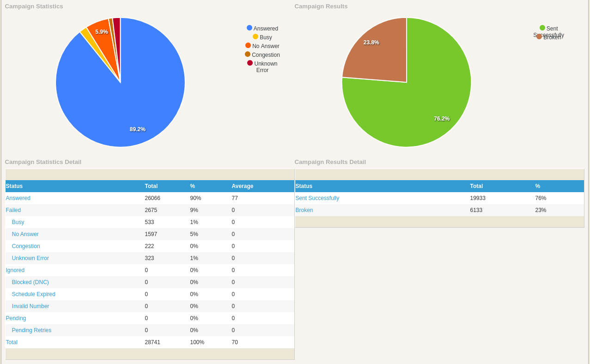Click the No Answer legend orange dot

tap(248, 45)
